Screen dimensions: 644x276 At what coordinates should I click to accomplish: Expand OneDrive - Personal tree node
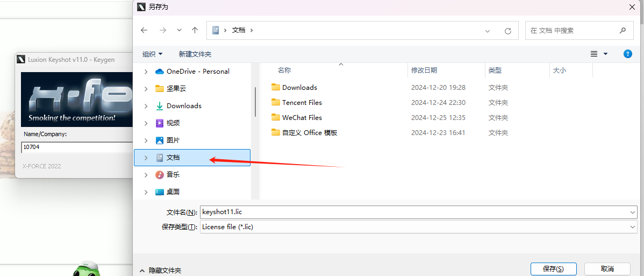pos(146,72)
